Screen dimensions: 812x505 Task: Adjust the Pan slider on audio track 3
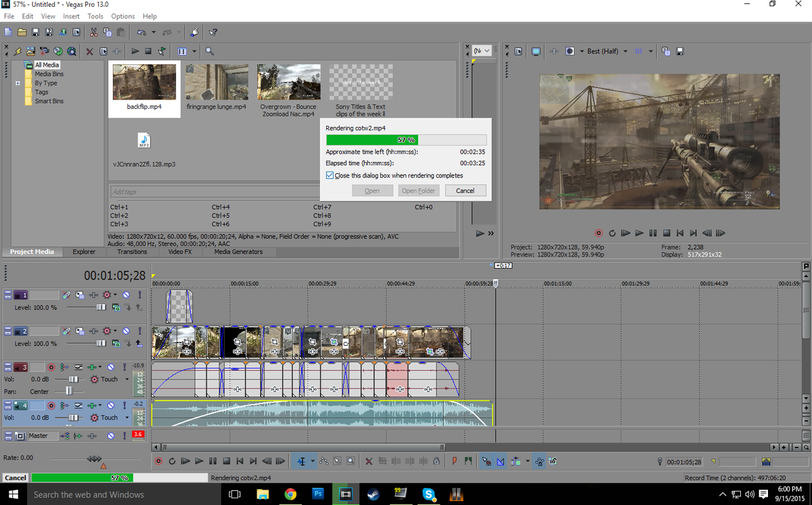(x=68, y=391)
